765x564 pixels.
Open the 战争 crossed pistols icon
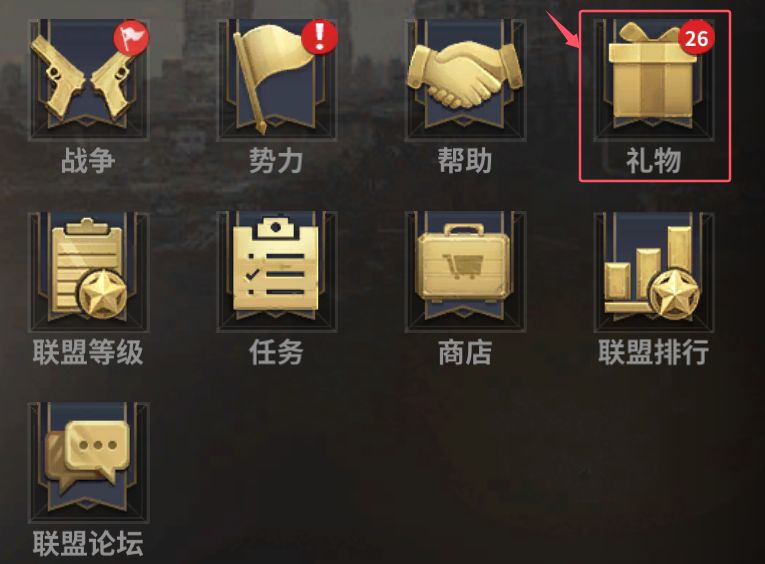pyautogui.click(x=88, y=80)
